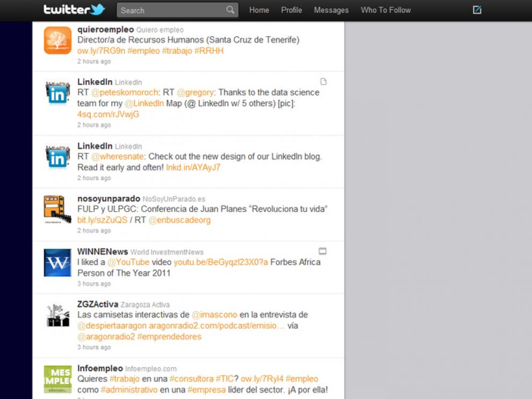Viewport: 532px width, 399px height.
Task: Open the @wheresnate mention
Action: coord(118,156)
